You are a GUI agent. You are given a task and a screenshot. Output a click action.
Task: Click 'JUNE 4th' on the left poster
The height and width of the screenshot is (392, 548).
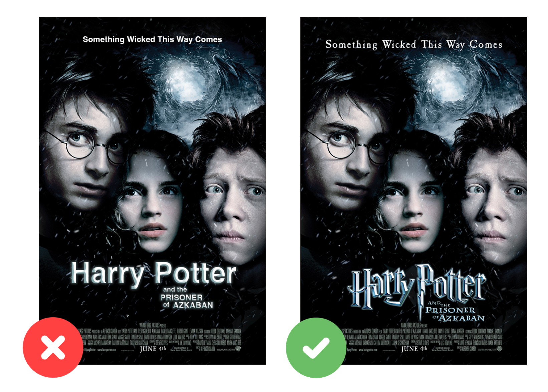point(153,349)
